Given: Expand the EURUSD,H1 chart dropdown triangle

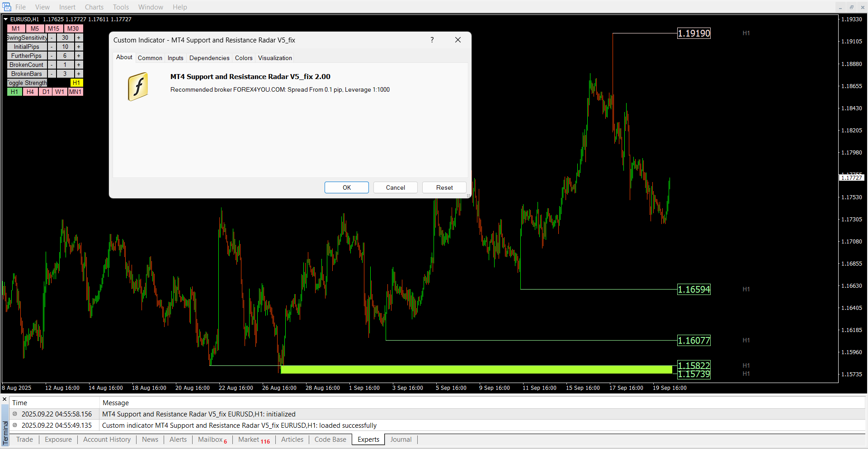Looking at the screenshot, I should 6,19.
